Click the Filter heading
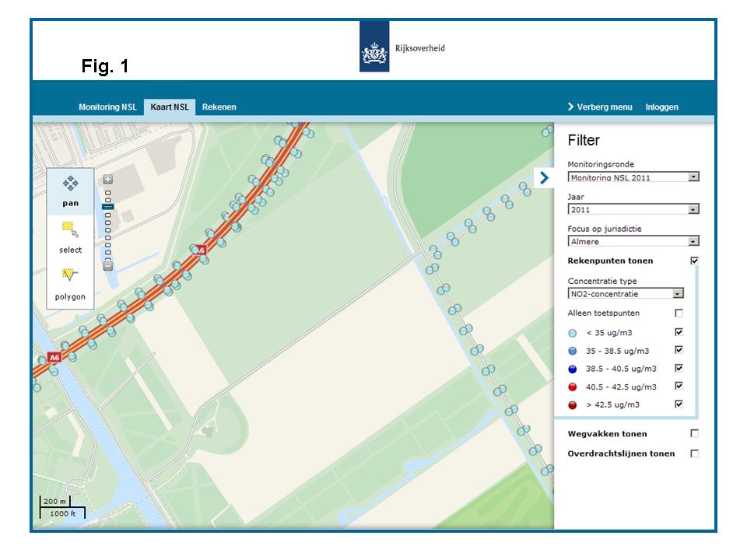747x560 pixels. (584, 141)
